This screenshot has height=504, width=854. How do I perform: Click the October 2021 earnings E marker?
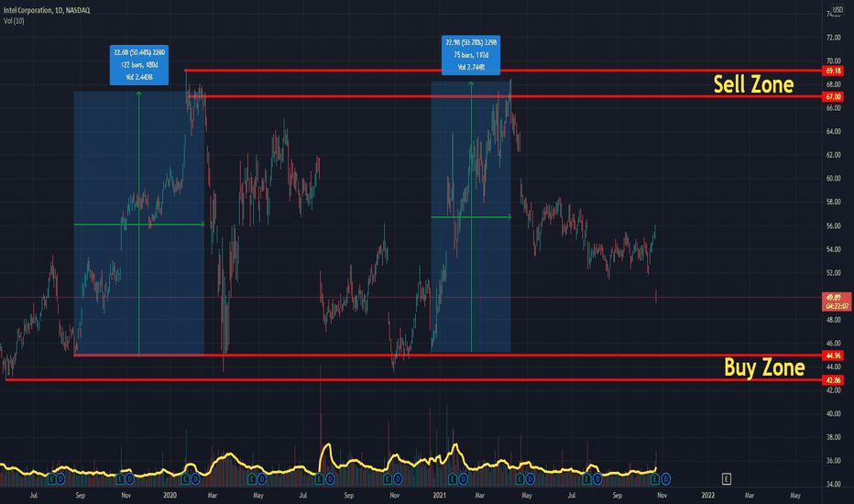click(655, 479)
